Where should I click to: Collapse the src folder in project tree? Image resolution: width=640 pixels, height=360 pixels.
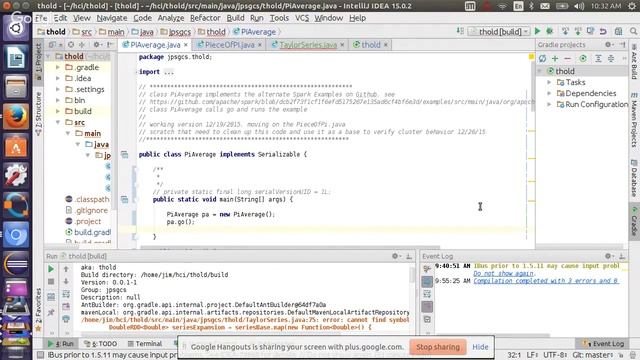(58, 122)
